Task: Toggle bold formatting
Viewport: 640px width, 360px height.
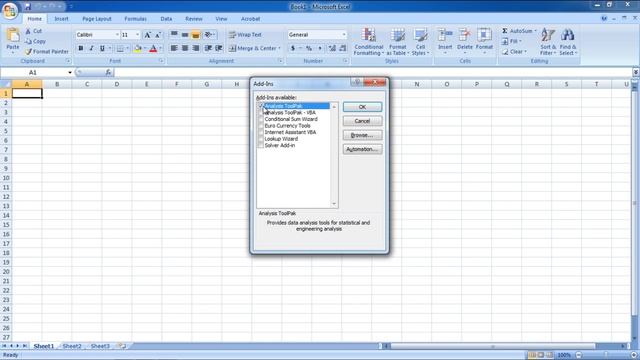Action: coord(81,49)
